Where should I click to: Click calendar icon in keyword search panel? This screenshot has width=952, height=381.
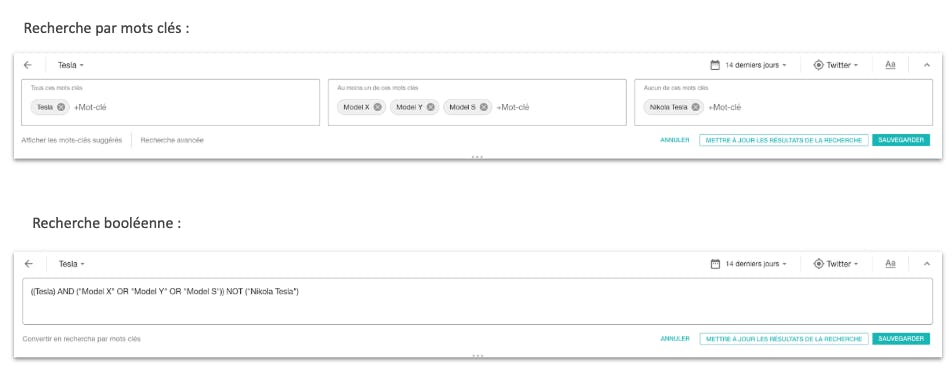click(x=715, y=65)
